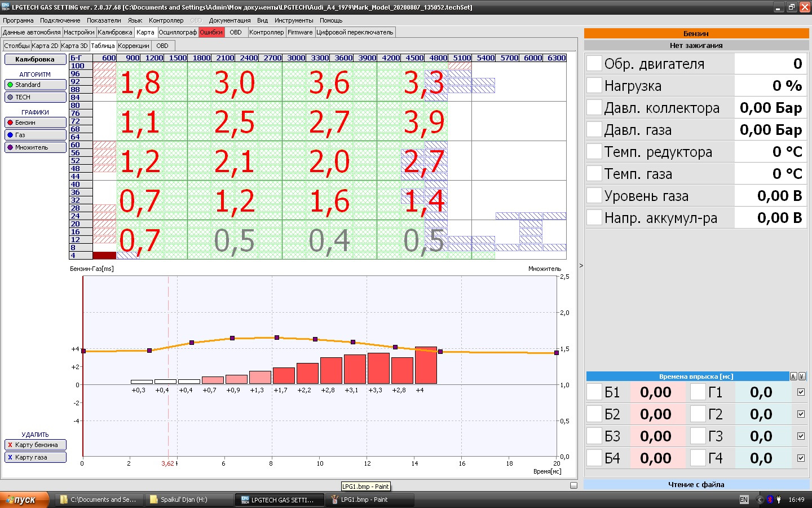Toggle checkbox next to Уровень газа
Screen dimensions: 812x508
(594, 195)
